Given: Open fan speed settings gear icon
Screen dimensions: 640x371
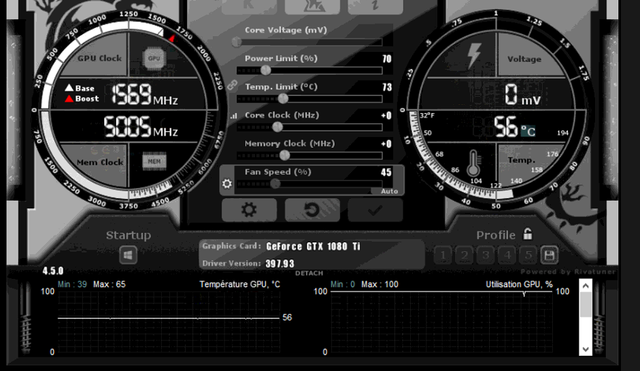Looking at the screenshot, I should 227,184.
